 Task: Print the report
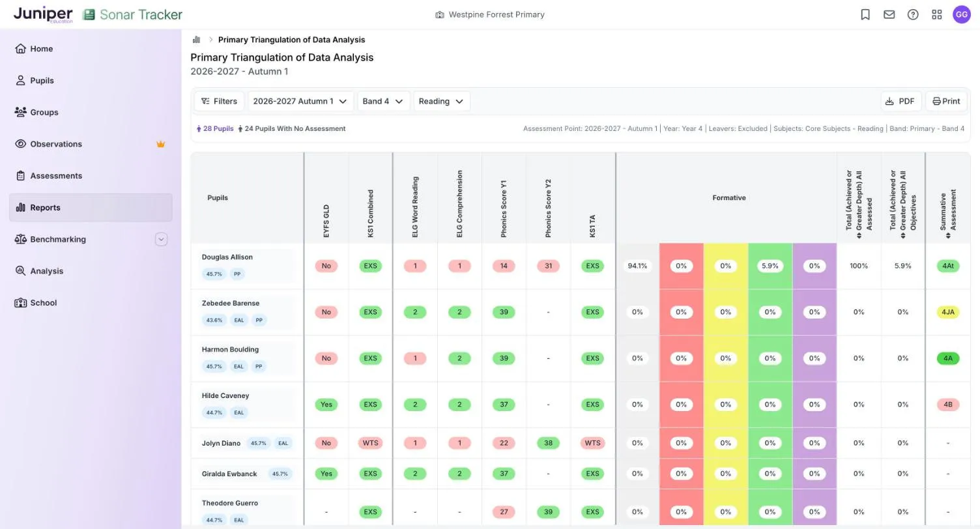(946, 101)
